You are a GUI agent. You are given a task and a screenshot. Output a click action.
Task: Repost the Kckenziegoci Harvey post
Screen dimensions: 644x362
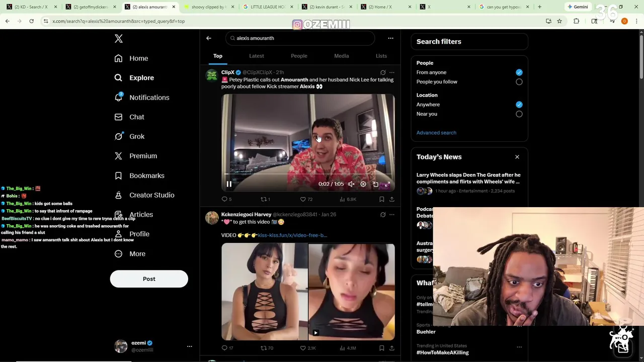[267, 348]
